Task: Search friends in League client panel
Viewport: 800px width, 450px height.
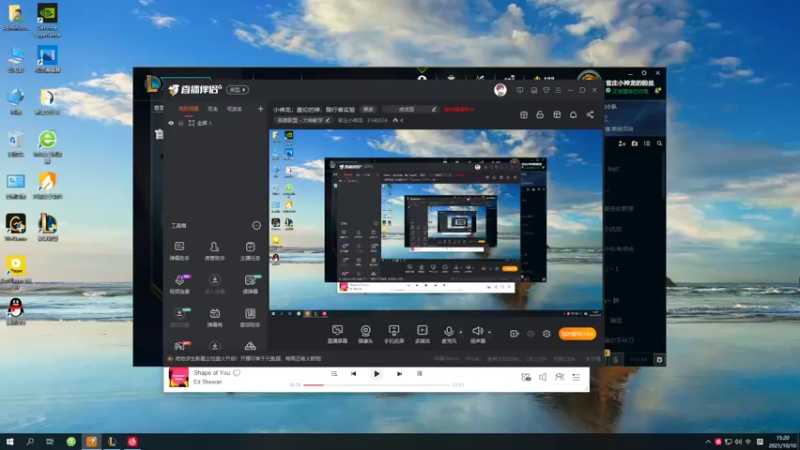Action: point(659,144)
